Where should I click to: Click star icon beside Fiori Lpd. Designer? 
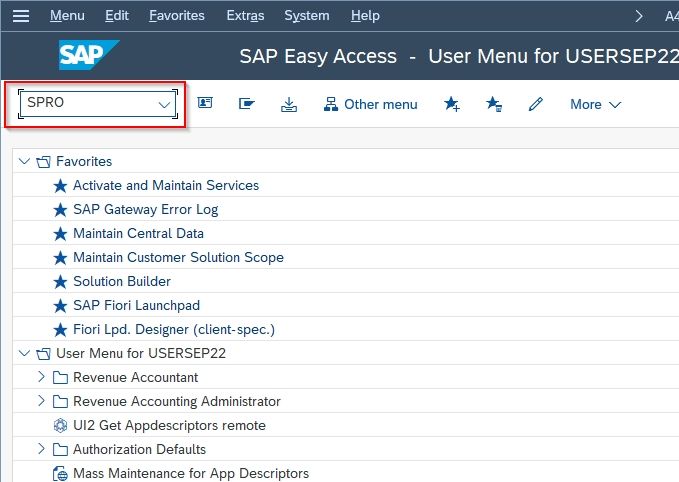tap(60, 330)
